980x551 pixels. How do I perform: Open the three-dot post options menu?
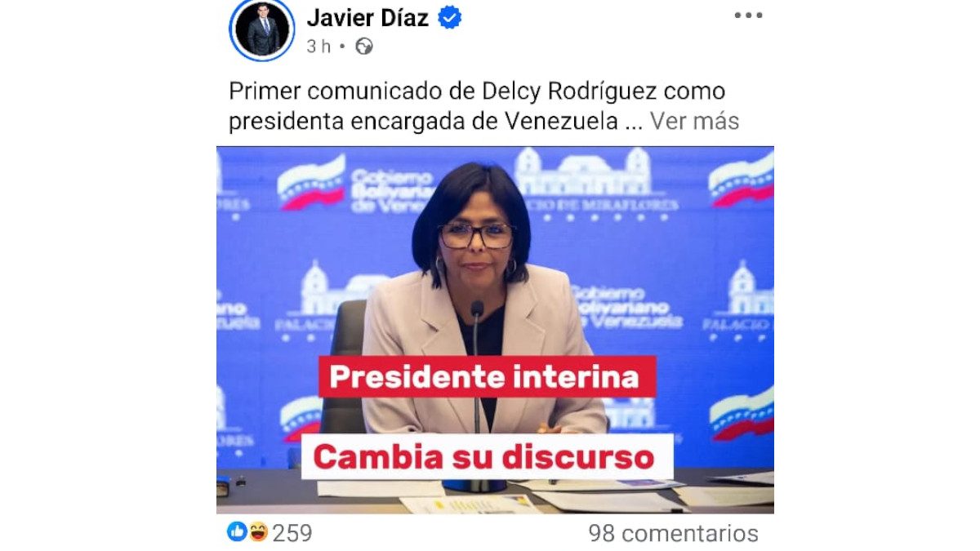(x=748, y=16)
